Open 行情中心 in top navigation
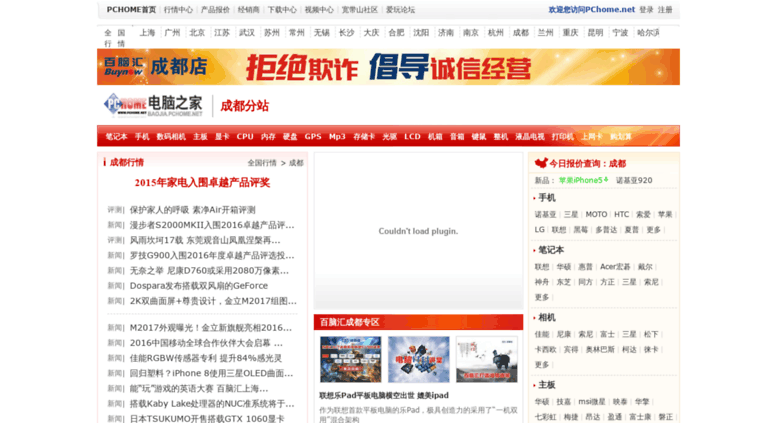The image size is (777, 423). [178, 9]
